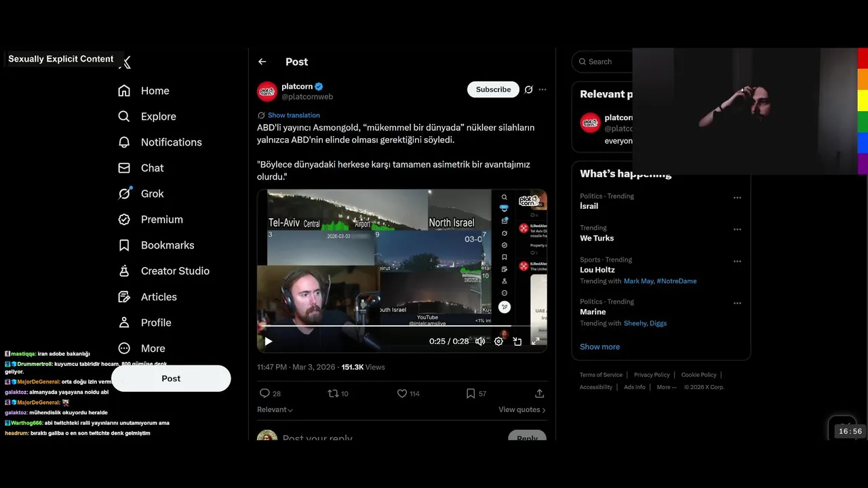Click platcorn avatar in Relevant people
The height and width of the screenshot is (488, 868).
(590, 123)
